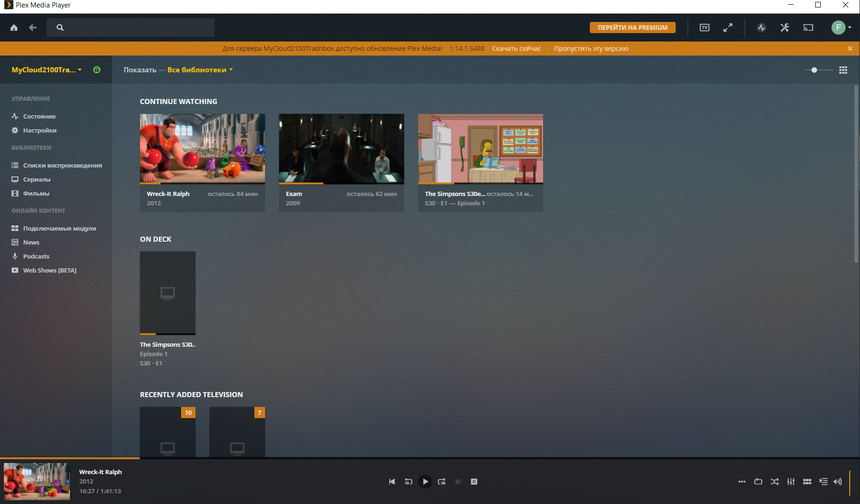
Task: Click the previous track player control
Action: [392, 482]
